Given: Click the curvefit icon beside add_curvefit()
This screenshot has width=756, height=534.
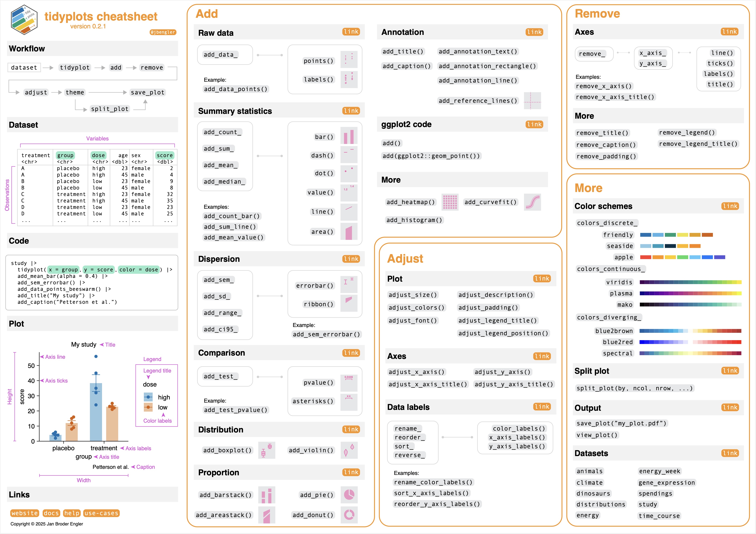Looking at the screenshot, I should (x=532, y=202).
